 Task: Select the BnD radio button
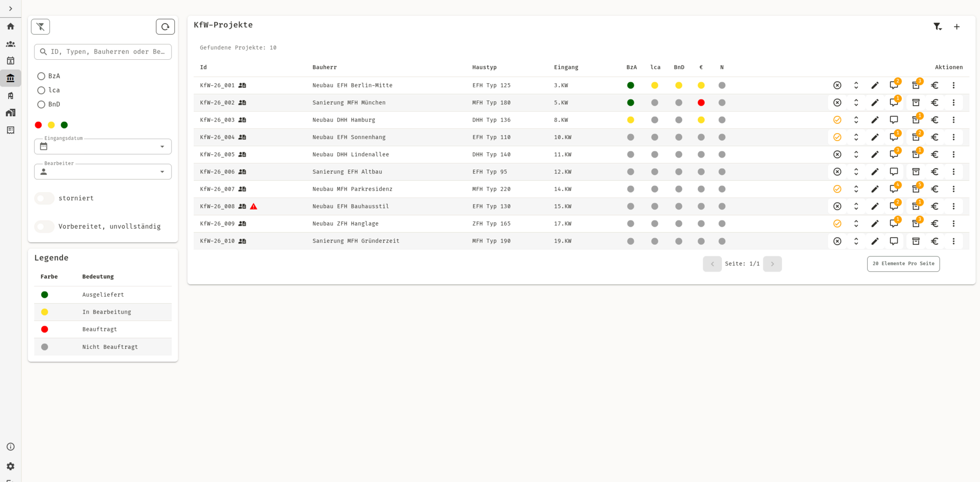41,105
